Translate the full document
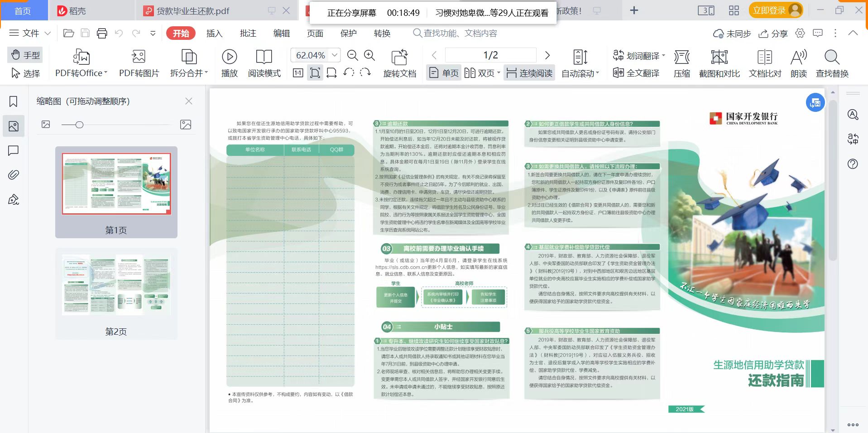This screenshot has width=868, height=433. pyautogui.click(x=636, y=73)
